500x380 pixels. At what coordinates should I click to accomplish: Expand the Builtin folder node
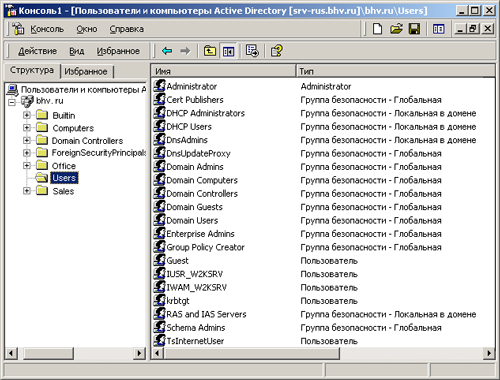tap(27, 115)
